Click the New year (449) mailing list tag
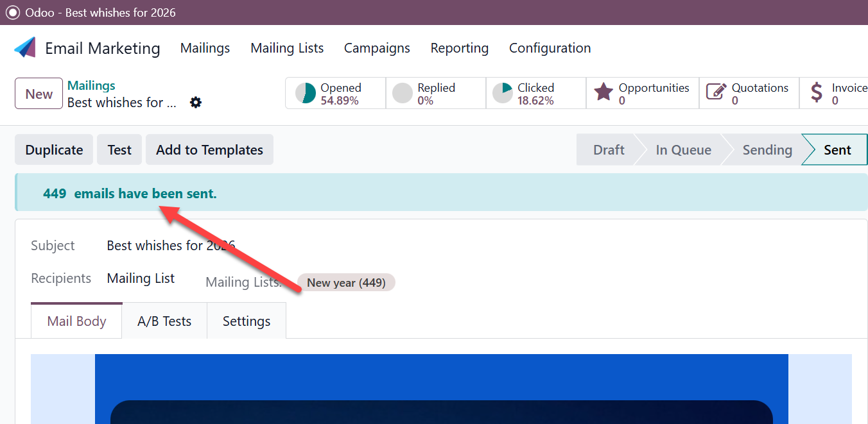This screenshot has width=868, height=424. (x=346, y=282)
